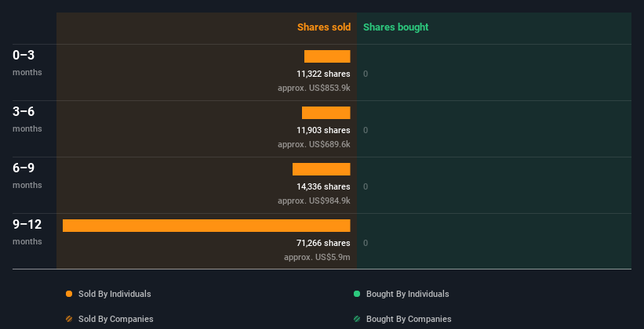
Task: Click the 14,336 shares value
Action: click(x=324, y=186)
